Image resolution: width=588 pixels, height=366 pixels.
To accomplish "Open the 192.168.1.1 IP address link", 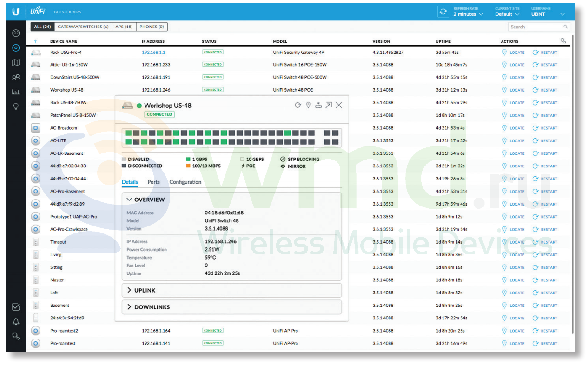I will [x=153, y=53].
